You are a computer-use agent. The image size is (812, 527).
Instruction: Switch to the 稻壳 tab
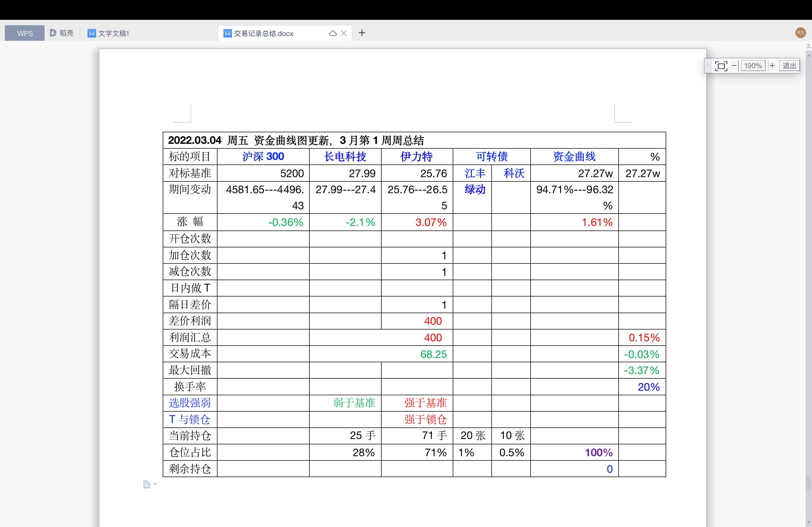62,33
